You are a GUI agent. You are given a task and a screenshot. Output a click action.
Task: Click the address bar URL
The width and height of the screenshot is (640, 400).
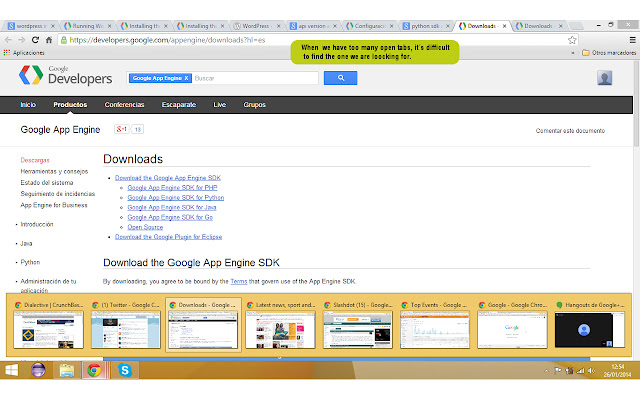(x=167, y=40)
